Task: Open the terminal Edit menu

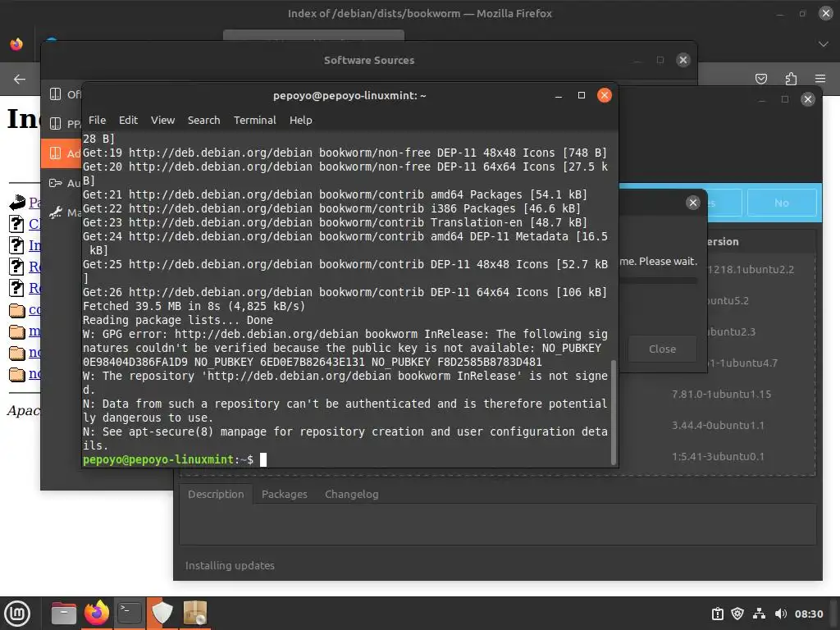Action: coord(128,120)
